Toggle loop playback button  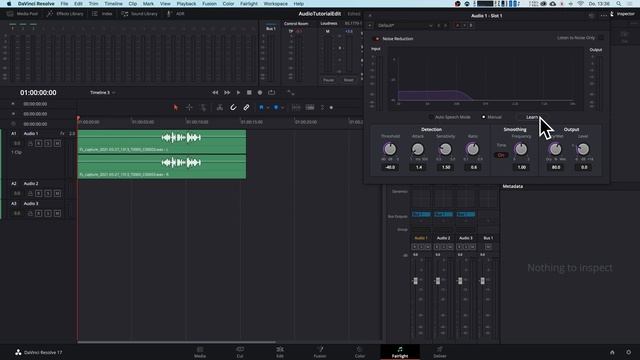[271, 93]
